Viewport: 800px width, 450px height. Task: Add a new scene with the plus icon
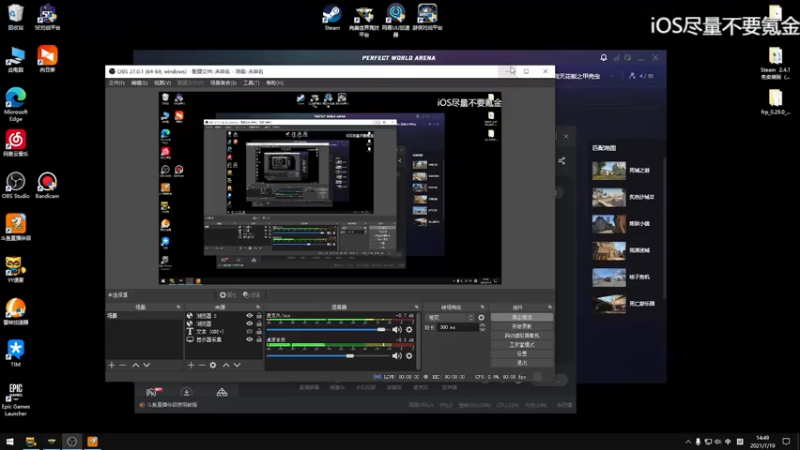click(x=111, y=365)
